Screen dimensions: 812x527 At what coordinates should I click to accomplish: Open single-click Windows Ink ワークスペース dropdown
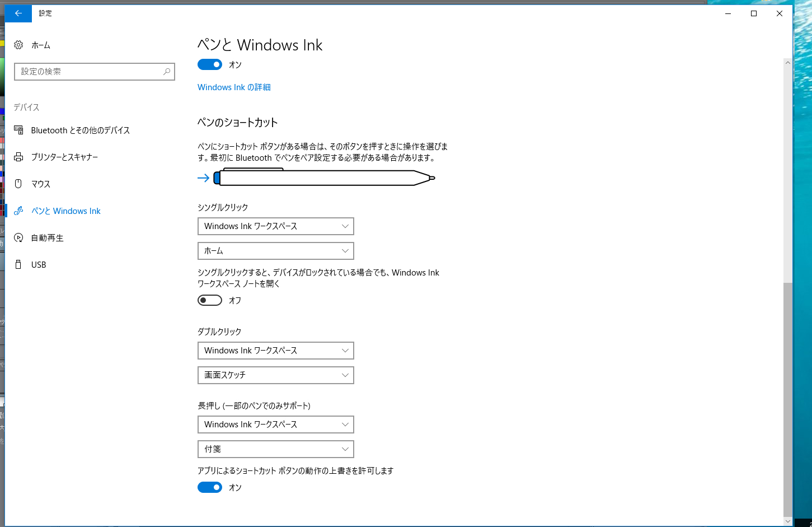[x=276, y=226]
